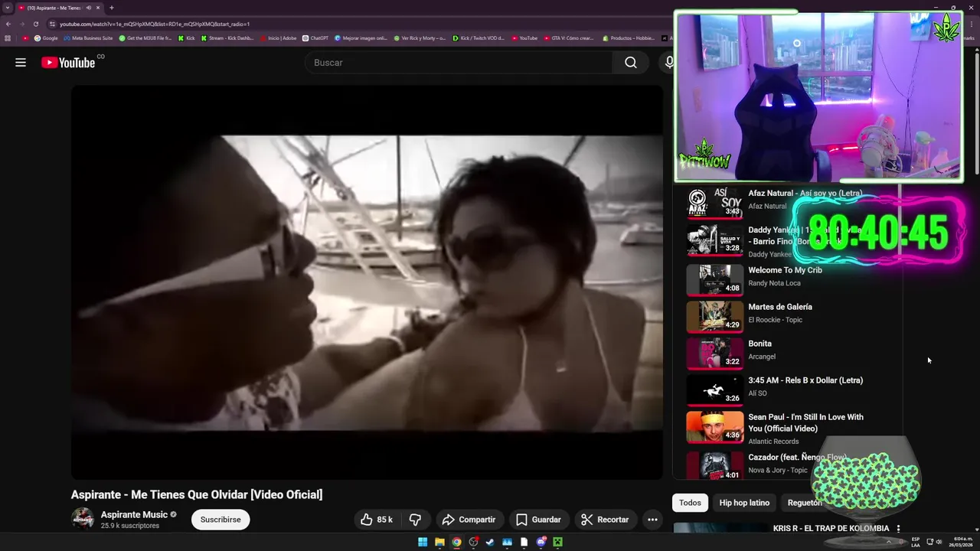Open the Kick bookmark
The image size is (980, 551).
coord(187,38)
